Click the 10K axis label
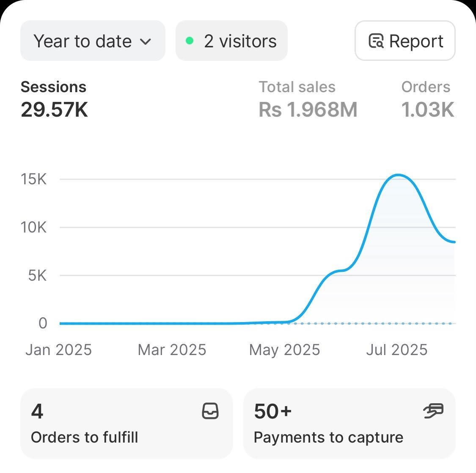476x473 pixels. [x=33, y=227]
